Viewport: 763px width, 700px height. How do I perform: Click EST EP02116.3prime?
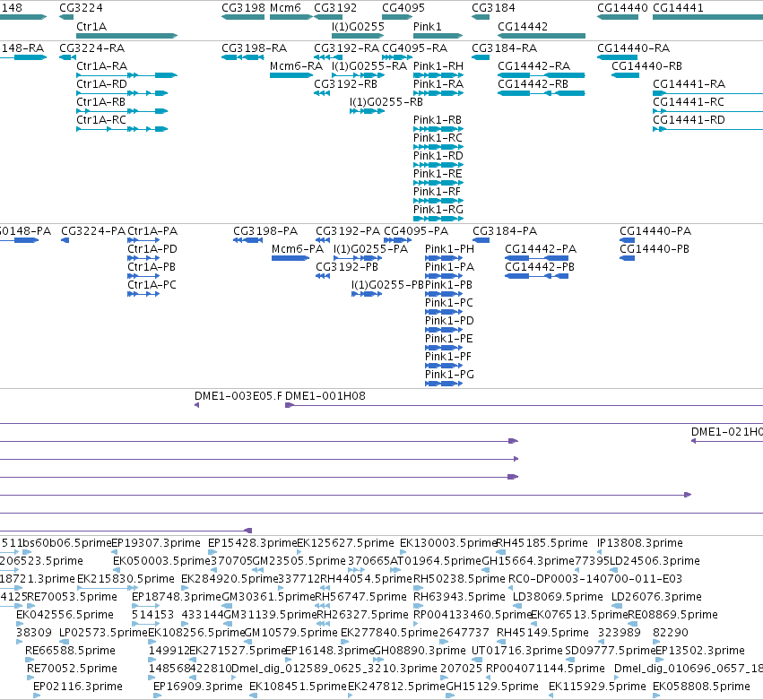tap(37, 696)
